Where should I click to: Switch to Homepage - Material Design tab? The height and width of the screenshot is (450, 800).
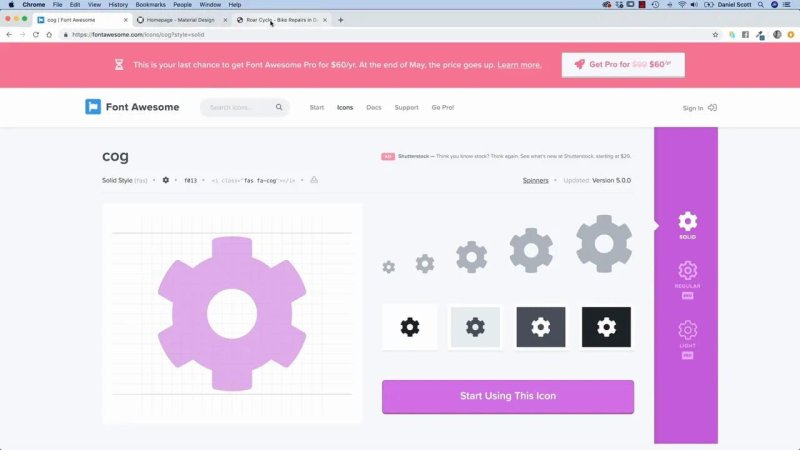(x=181, y=20)
